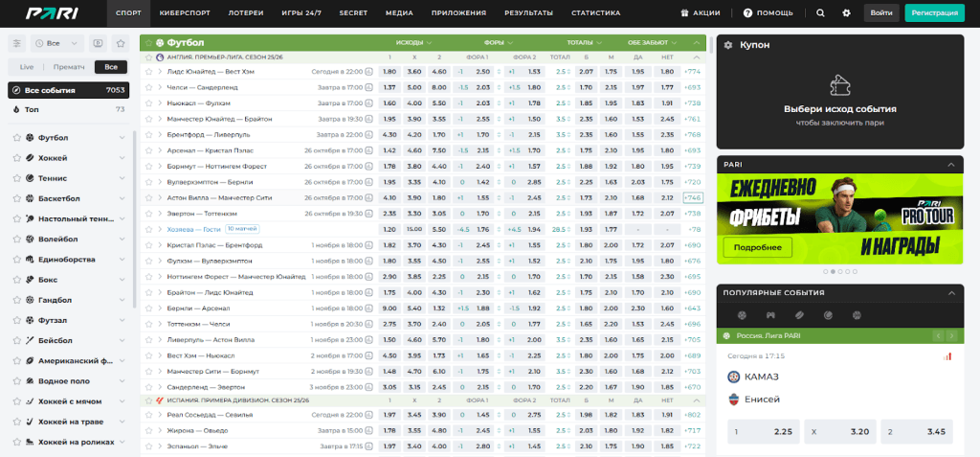The image size is (980, 457).
Task: Click the gift icon next to Акции
Action: (685, 12)
